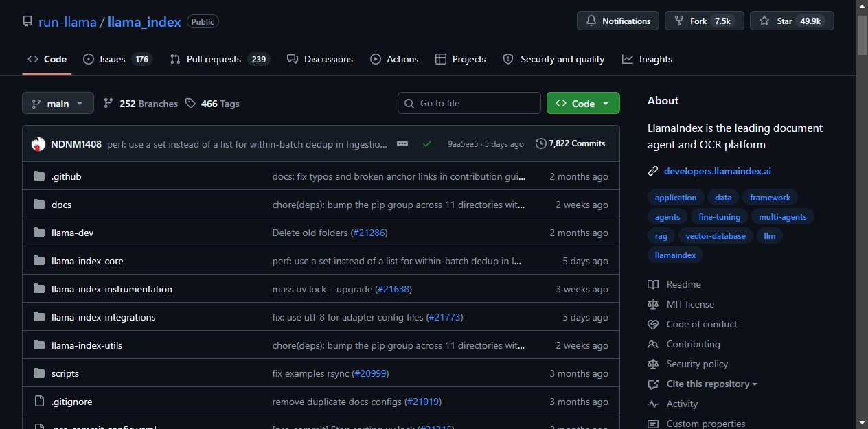Open pull request #21638 link
The width and height of the screenshot is (868, 429).
click(x=393, y=289)
